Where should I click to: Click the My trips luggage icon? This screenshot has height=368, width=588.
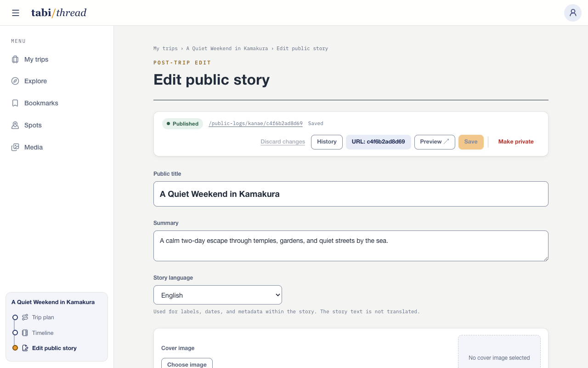pyautogui.click(x=15, y=59)
